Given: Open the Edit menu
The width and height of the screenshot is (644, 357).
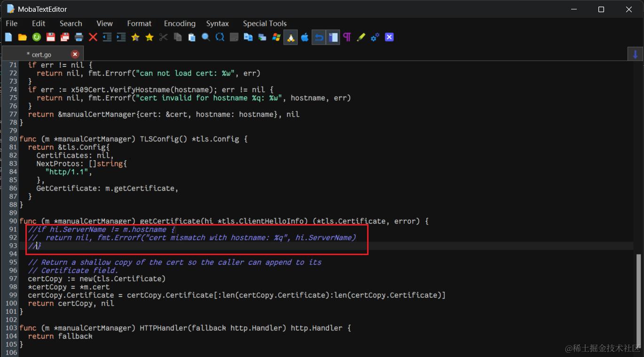Looking at the screenshot, I should [39, 23].
